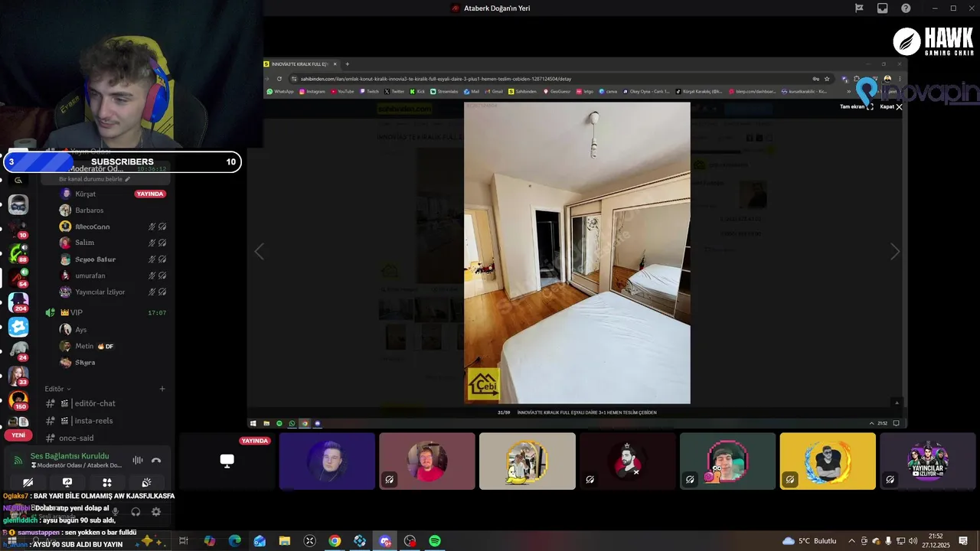Show the next listing photo with right arrow
The height and width of the screenshot is (551, 980).
[894, 252]
